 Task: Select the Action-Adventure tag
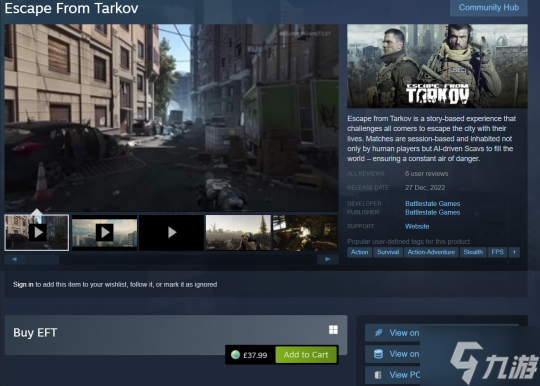click(431, 252)
